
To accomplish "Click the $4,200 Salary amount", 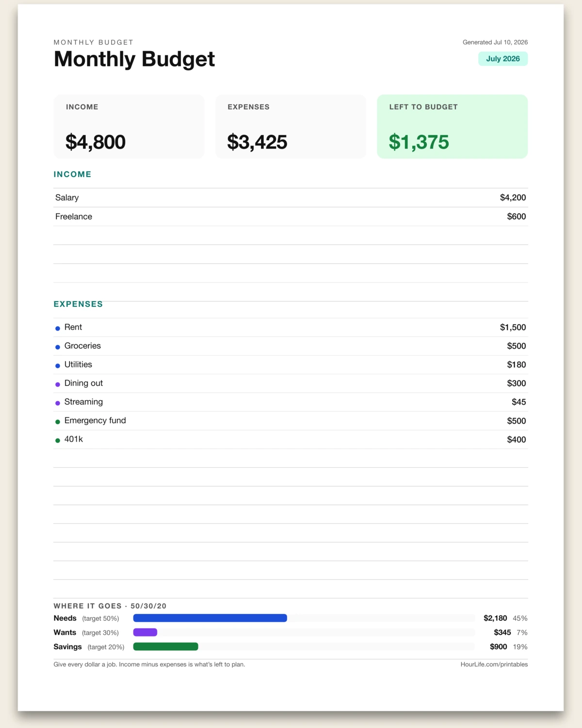I will (x=513, y=198).
